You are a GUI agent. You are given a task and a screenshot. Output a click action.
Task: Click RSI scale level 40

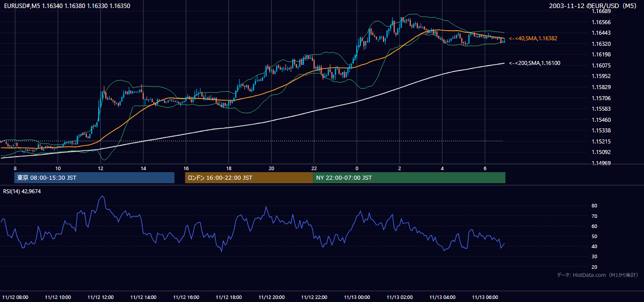(x=594, y=246)
